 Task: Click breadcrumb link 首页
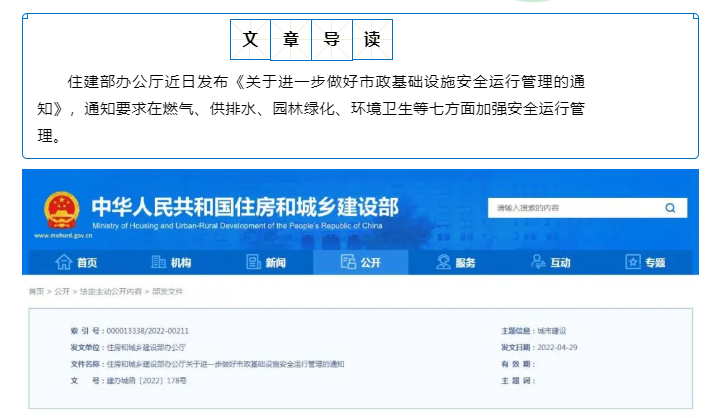(x=36, y=292)
